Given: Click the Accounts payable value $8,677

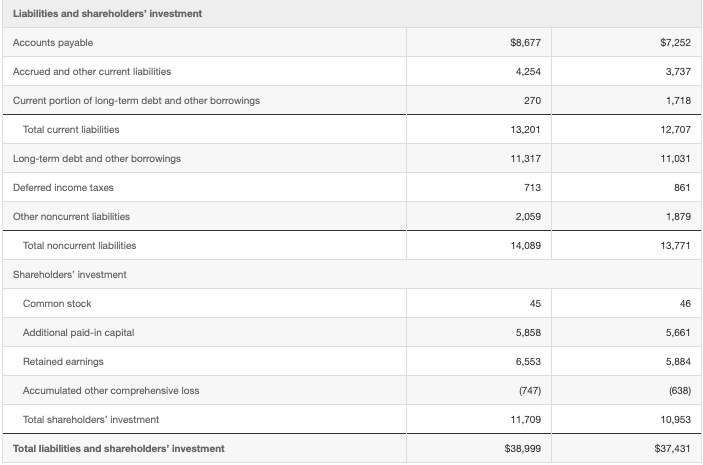Looking at the screenshot, I should (525, 43).
